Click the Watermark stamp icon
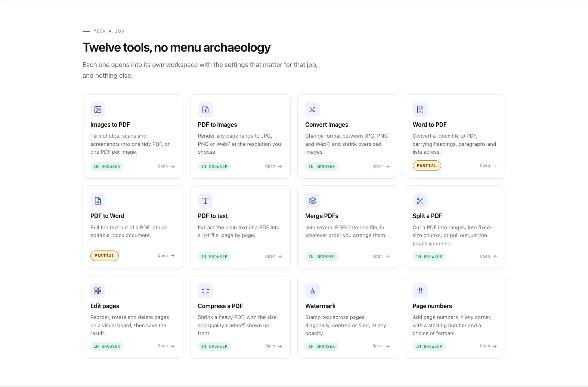The image size is (588, 387). click(x=313, y=291)
